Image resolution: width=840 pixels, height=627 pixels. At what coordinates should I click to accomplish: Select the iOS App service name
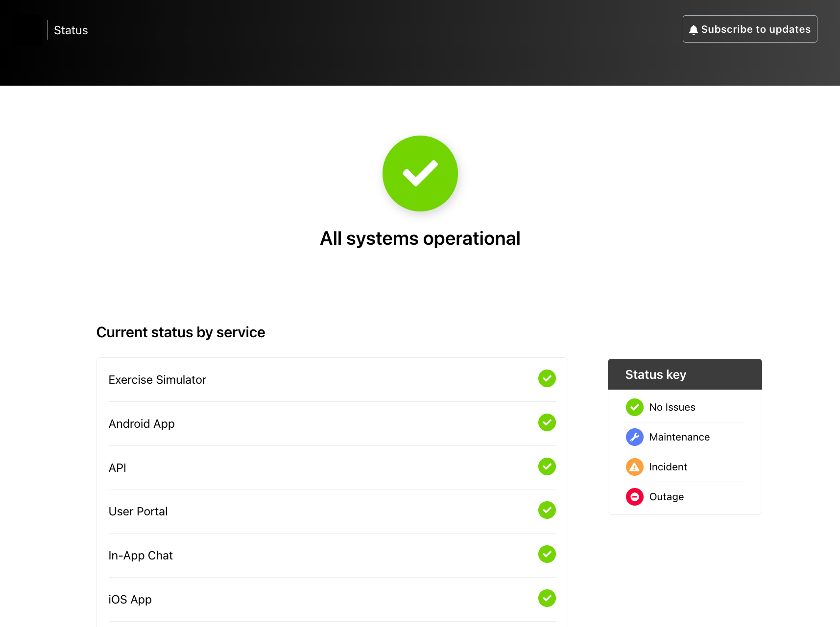pos(130,600)
